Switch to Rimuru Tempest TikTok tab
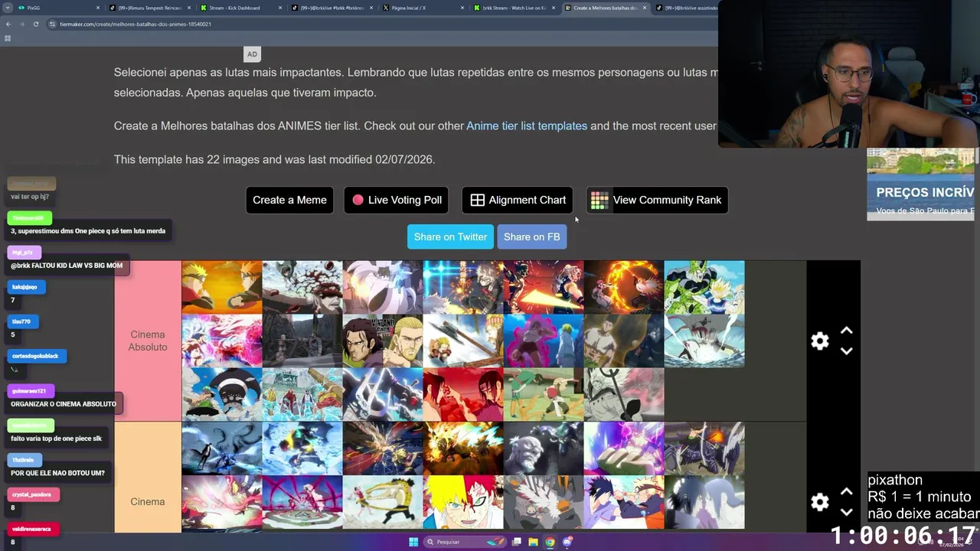The height and width of the screenshot is (551, 980). [x=149, y=8]
